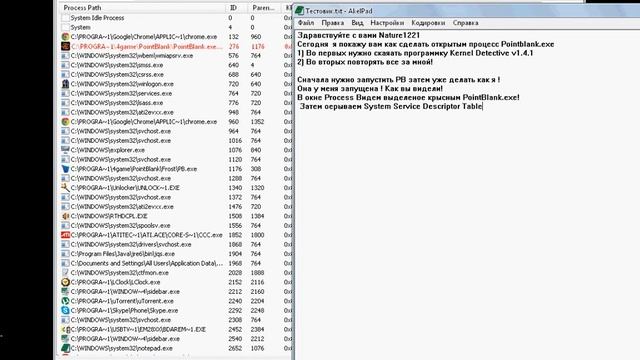Image resolution: width=640 pixels, height=360 pixels.
Task: Click the ctfmon.exe process icon
Action: (x=65, y=273)
